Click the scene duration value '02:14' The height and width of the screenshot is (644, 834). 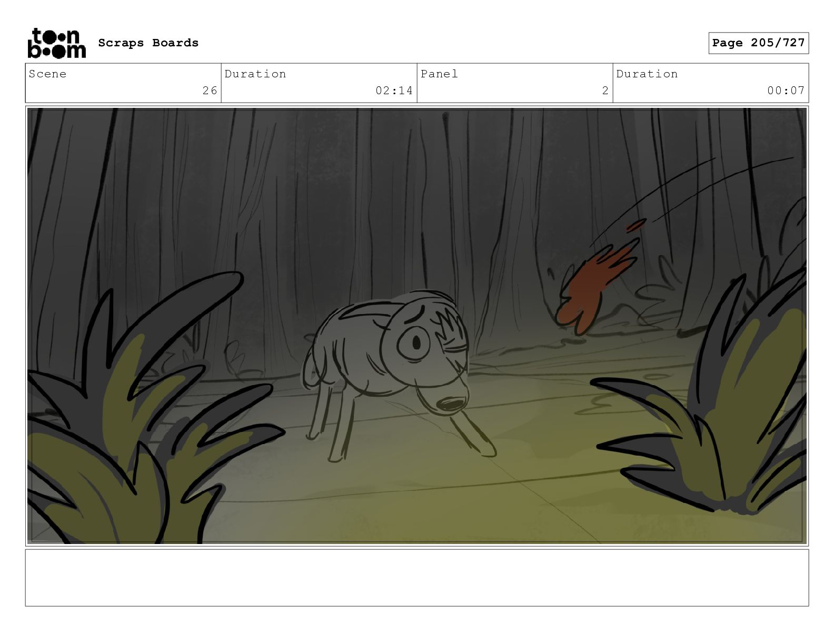[394, 91]
